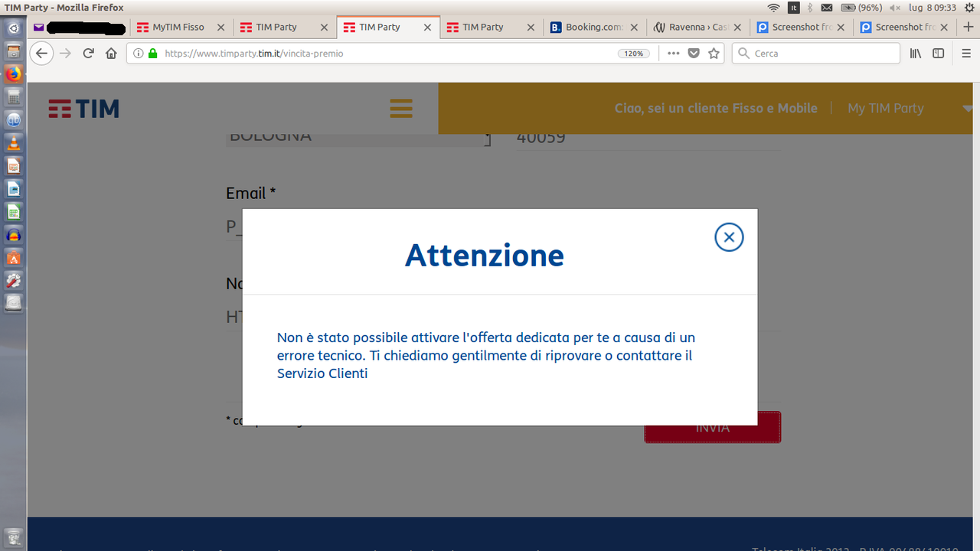Open the session gear menu
This screenshot has height=551, width=980.
coord(969,8)
